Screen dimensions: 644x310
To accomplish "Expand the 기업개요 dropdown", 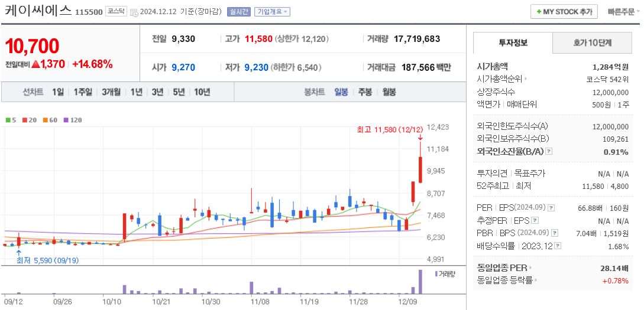I will [x=272, y=12].
